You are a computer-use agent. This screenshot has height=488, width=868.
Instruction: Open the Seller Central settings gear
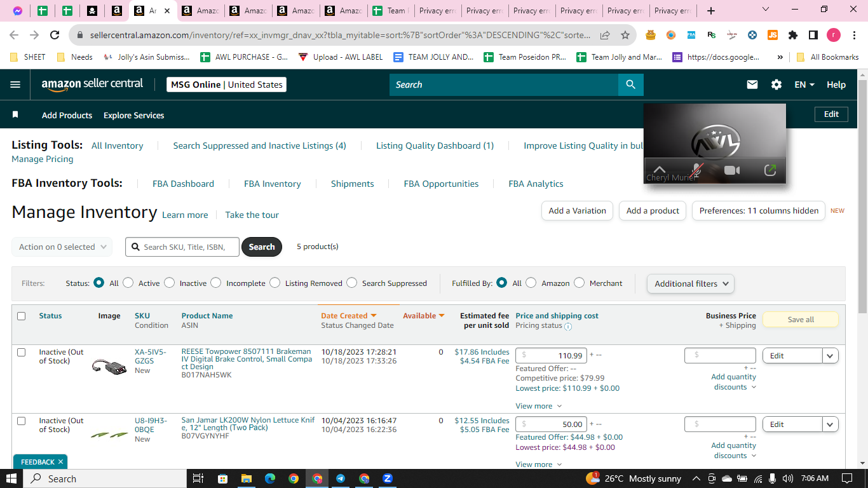click(x=776, y=85)
